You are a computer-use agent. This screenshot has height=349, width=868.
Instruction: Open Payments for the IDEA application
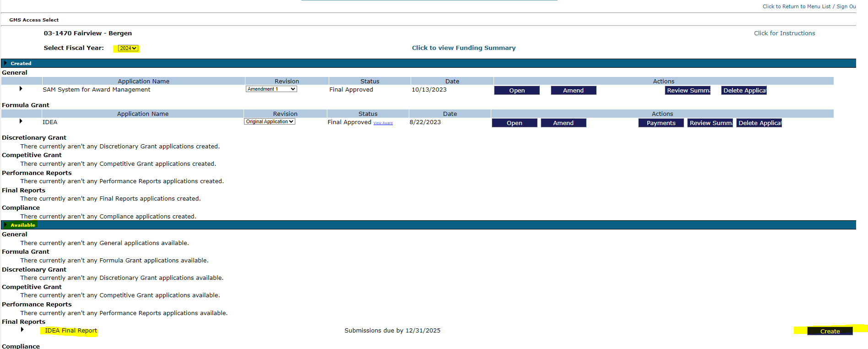pyautogui.click(x=661, y=123)
